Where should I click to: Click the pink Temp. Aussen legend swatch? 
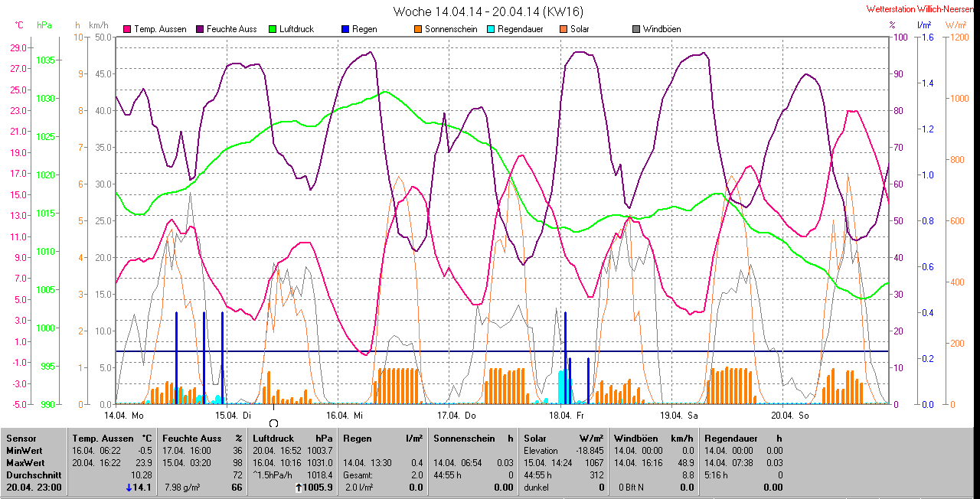(x=127, y=29)
